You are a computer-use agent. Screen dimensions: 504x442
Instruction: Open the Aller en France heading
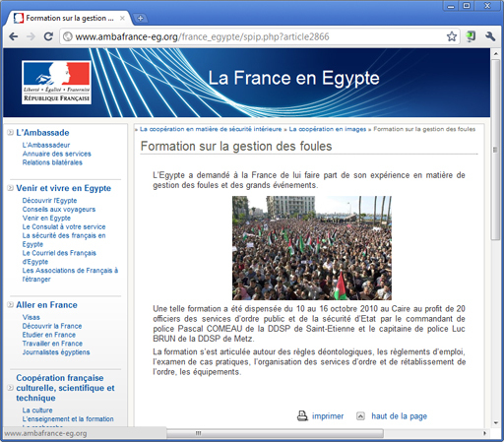(46, 305)
